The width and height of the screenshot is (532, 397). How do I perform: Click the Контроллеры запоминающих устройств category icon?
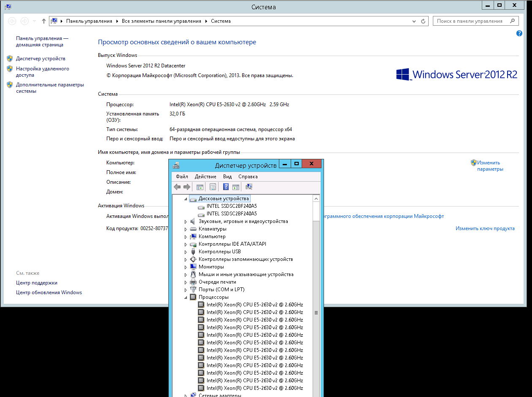193,259
